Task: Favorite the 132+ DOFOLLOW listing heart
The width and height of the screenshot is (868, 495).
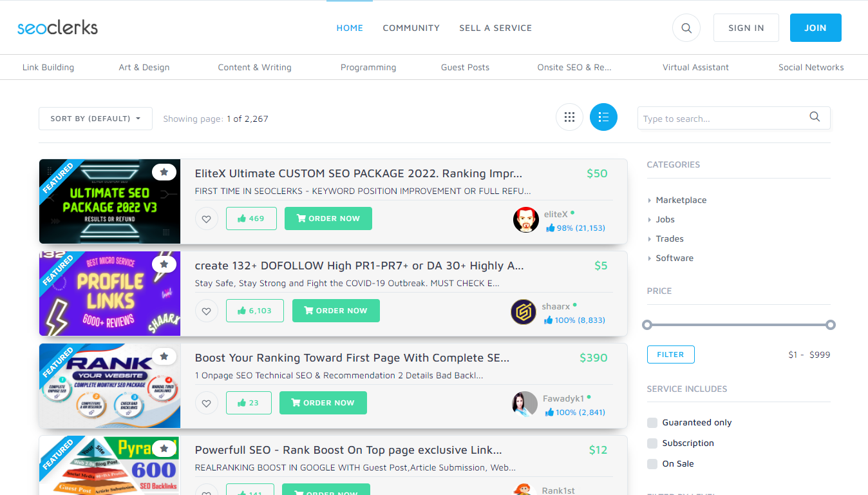Action: (206, 311)
